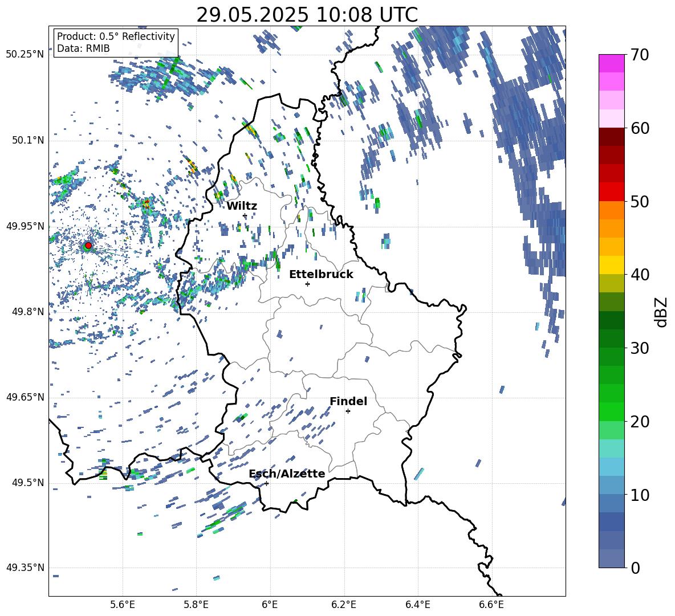Click the latitude label 50.1°N
Viewport: 675px width, 616px height.
tap(28, 140)
